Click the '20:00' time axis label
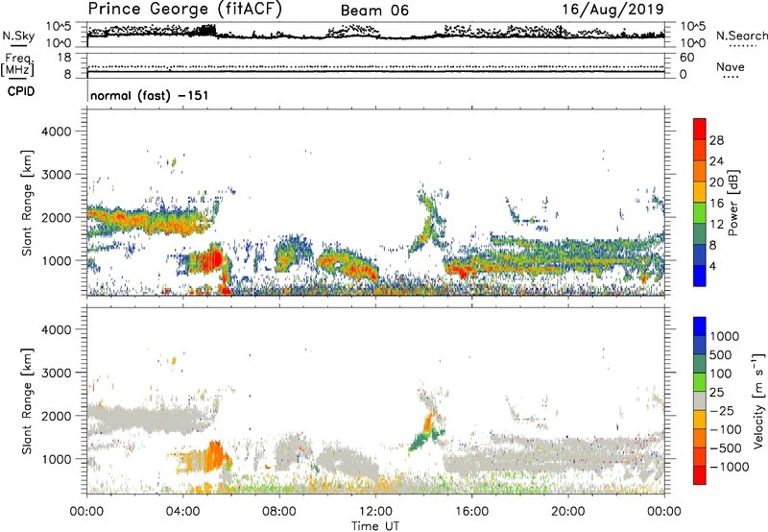768x532 pixels. tap(568, 512)
